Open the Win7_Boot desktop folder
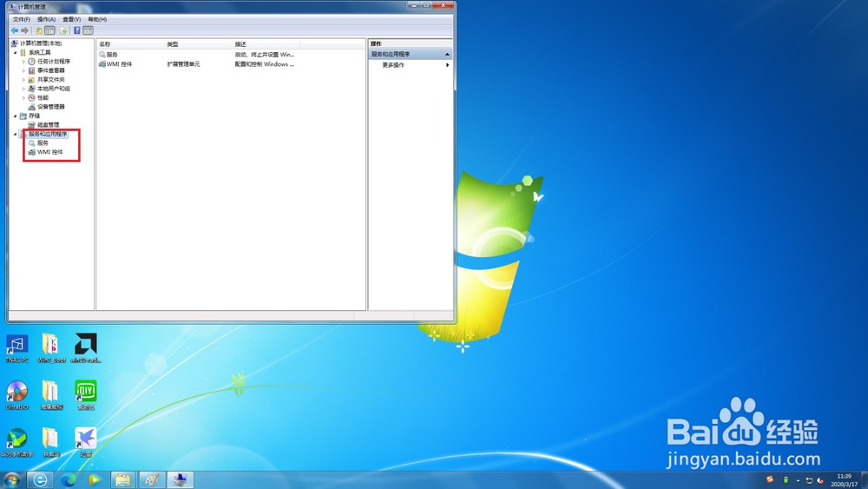This screenshot has width=868, height=489. 51,348
